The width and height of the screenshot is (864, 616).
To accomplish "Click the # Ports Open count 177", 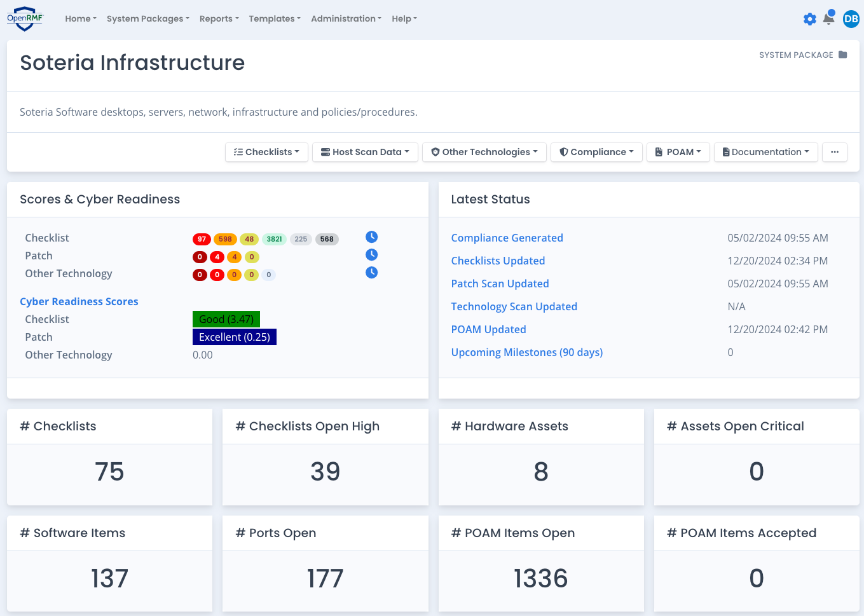I will pyautogui.click(x=326, y=578).
